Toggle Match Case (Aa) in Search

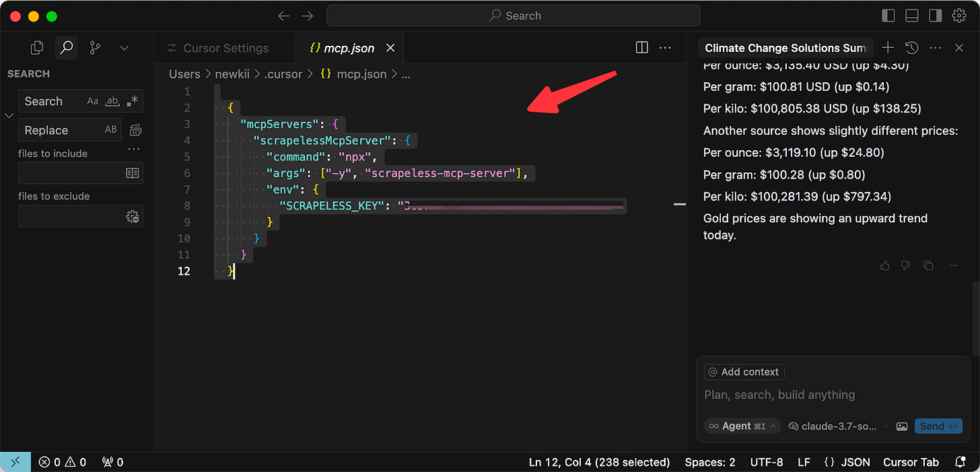(x=93, y=101)
